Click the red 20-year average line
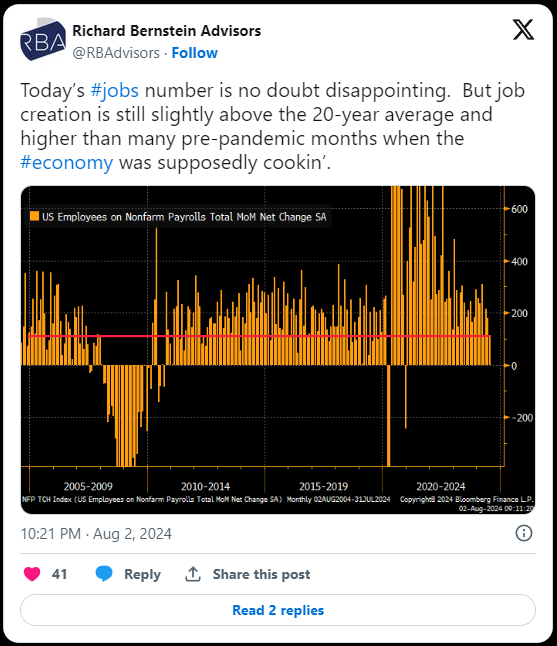 [x=260, y=336]
